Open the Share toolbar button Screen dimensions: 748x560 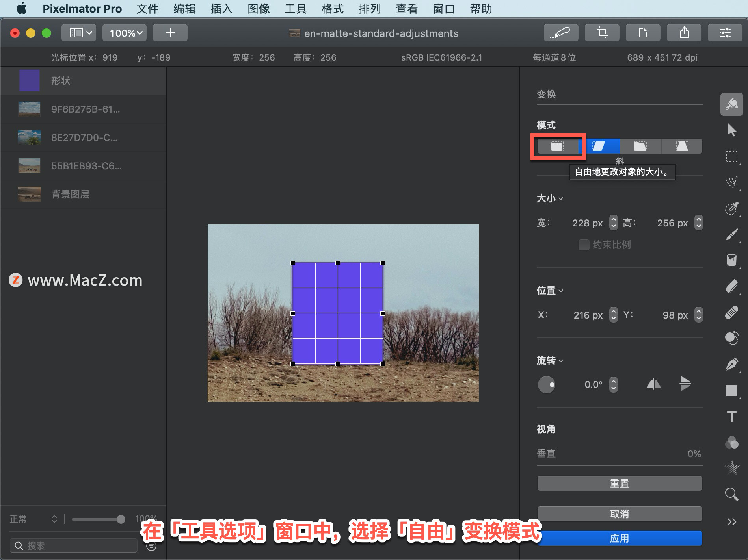click(684, 33)
